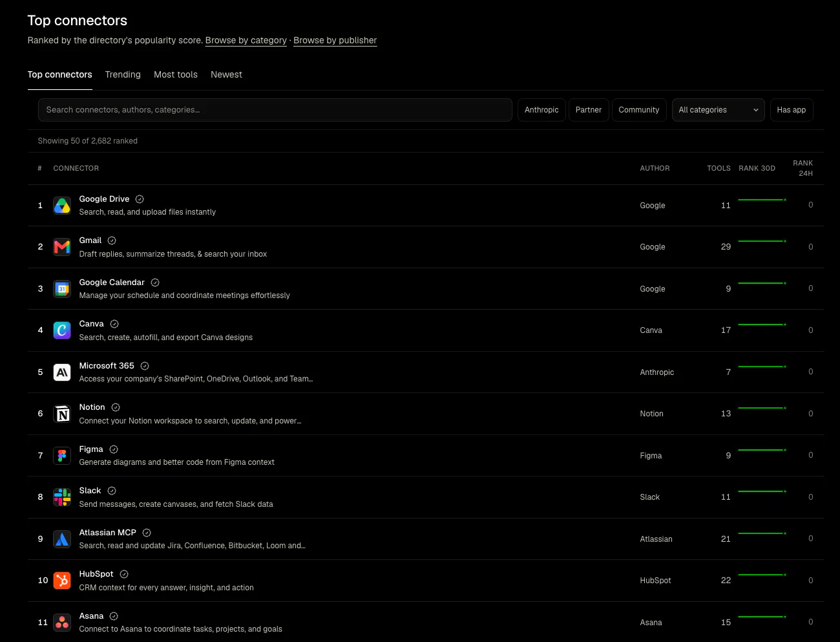Click verified badge next to HubSpot
Viewport: 840px width, 642px height.
click(124, 574)
